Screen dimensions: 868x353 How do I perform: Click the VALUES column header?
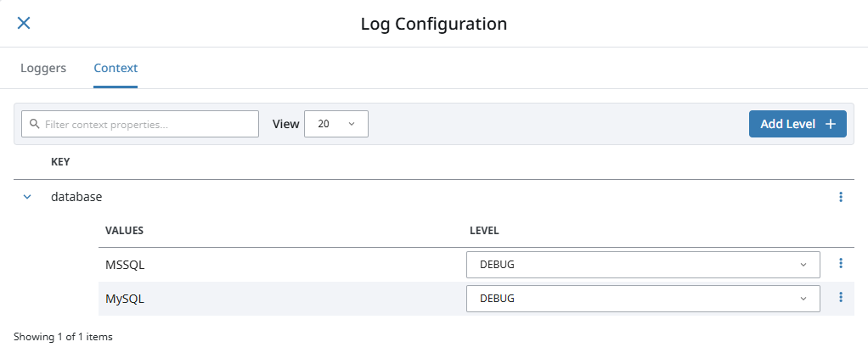tap(124, 231)
